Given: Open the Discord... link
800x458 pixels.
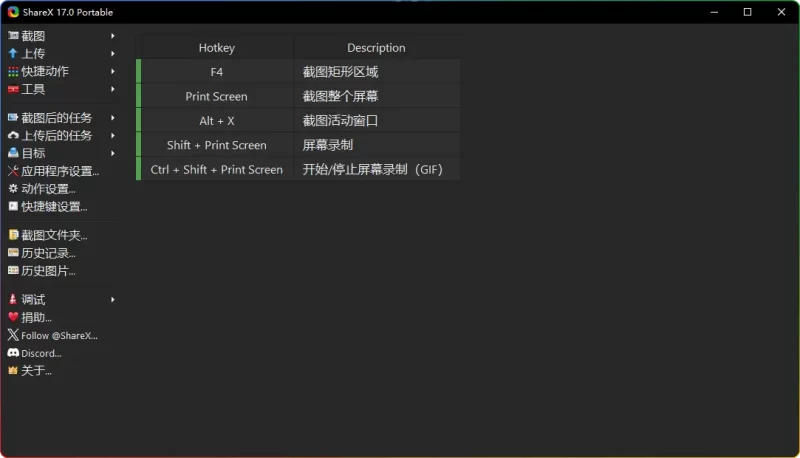Looking at the screenshot, I should point(41,353).
